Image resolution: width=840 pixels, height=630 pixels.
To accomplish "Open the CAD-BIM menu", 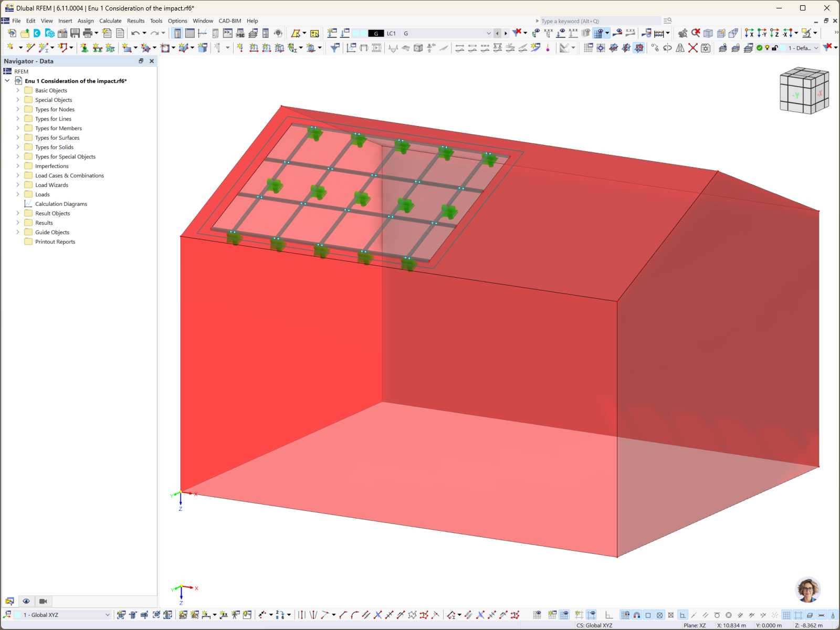I will coord(230,21).
